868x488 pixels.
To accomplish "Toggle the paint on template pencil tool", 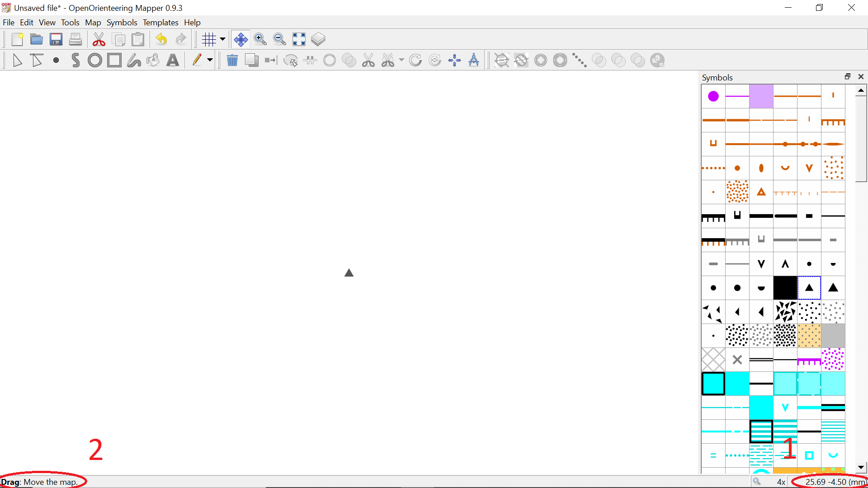I will click(x=197, y=61).
